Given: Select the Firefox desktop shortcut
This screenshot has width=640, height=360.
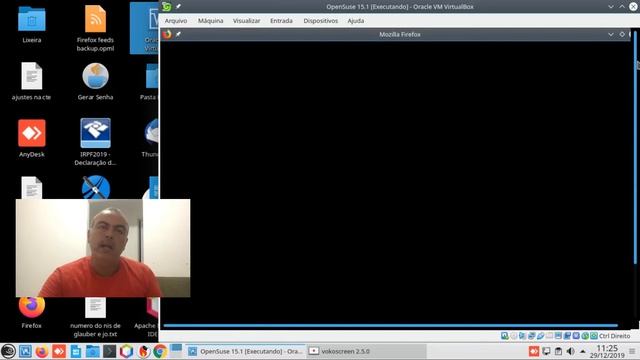Looking at the screenshot, I should 31,314.
